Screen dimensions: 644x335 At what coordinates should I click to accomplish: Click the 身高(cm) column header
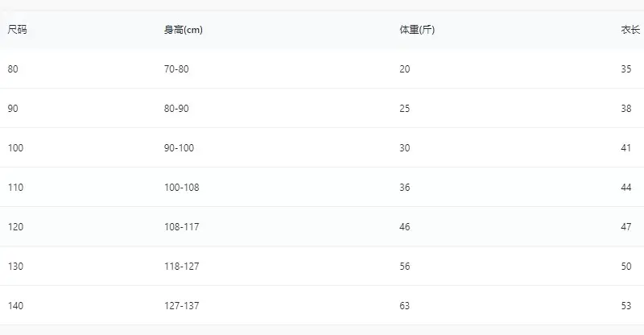coord(184,30)
